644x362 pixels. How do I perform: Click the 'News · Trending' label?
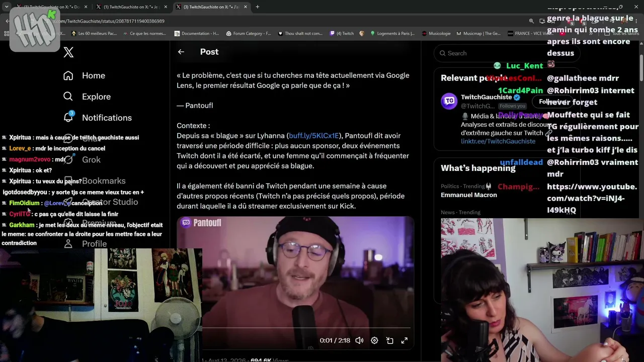pos(460,212)
